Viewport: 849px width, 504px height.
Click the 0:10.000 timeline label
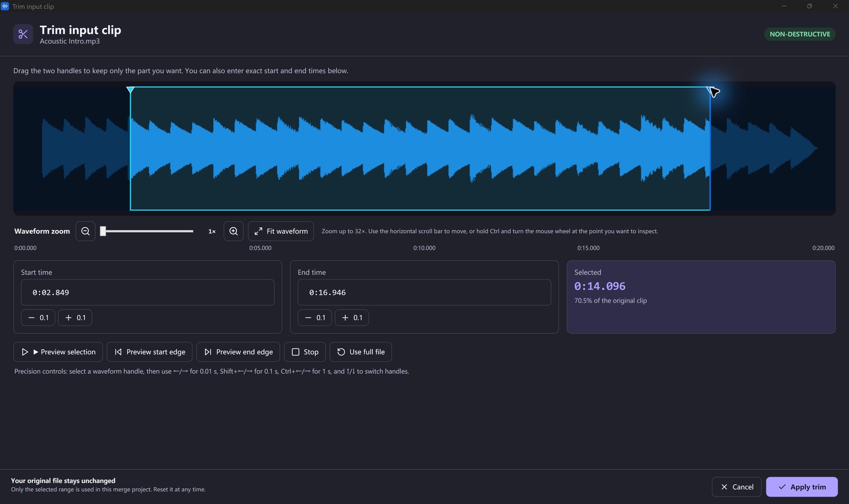[424, 248]
